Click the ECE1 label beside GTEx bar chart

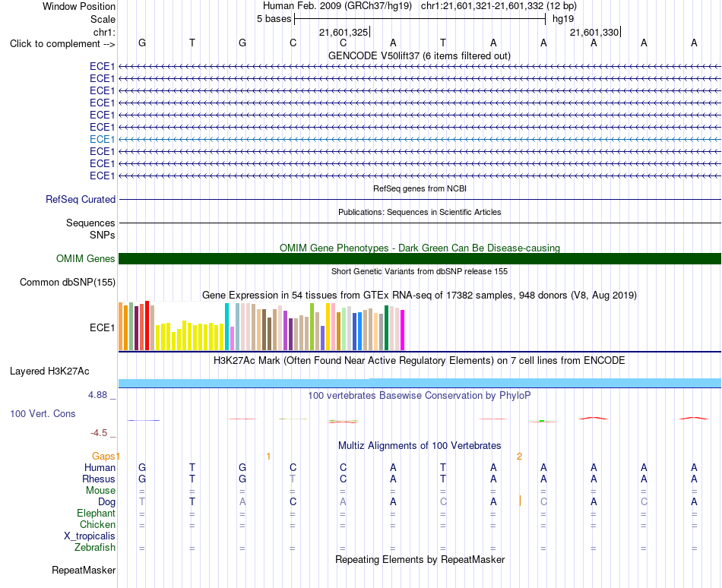coord(103,327)
